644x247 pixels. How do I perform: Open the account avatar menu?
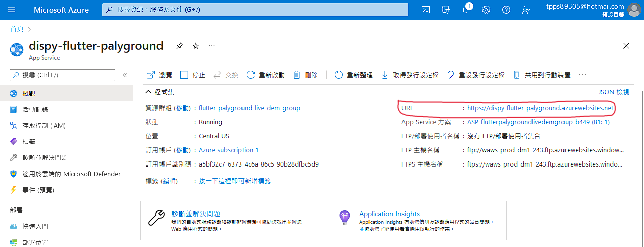coord(634,10)
